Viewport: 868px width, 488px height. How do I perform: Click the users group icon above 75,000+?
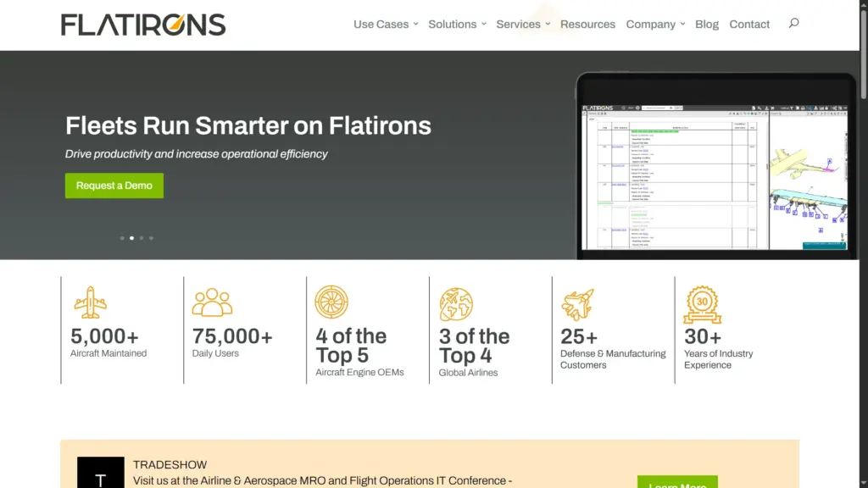tap(212, 302)
